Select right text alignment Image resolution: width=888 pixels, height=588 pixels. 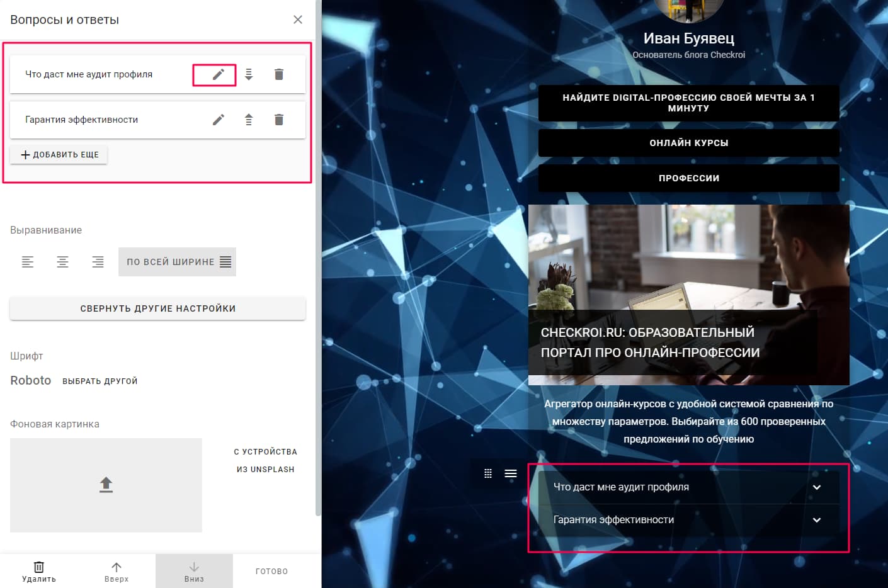tap(98, 262)
